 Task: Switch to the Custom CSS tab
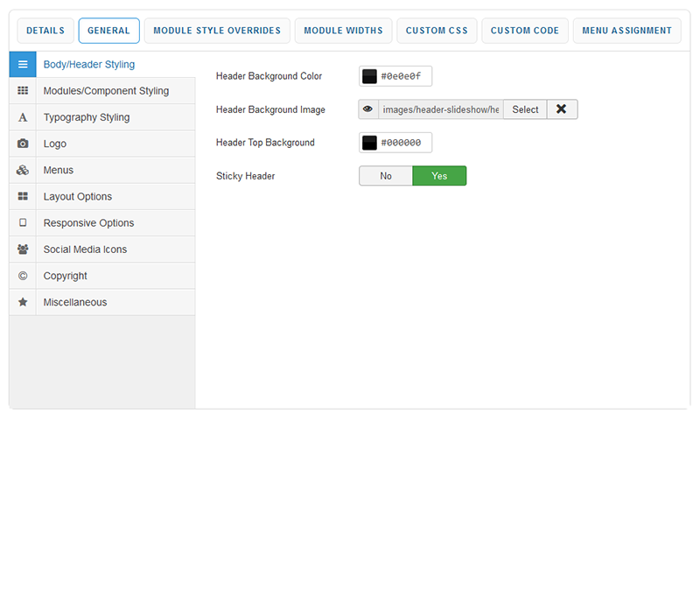tap(437, 31)
